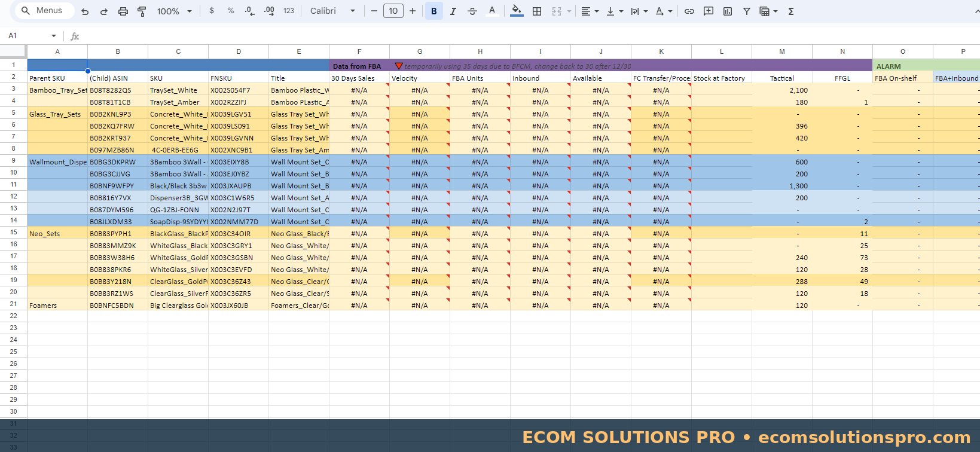Collapse the toolbar with the chevron
980x452 pixels.
click(976, 11)
